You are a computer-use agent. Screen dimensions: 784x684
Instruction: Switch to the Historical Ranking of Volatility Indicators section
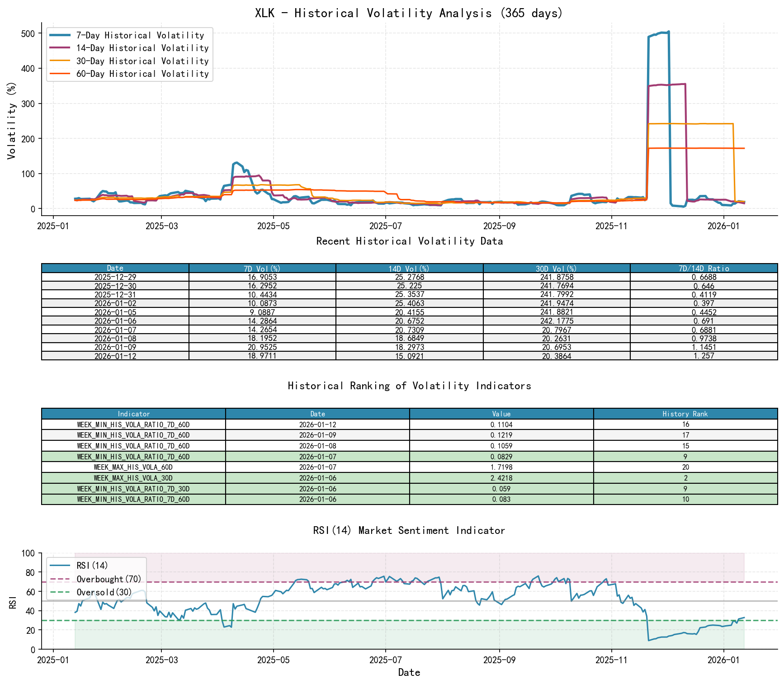click(409, 386)
